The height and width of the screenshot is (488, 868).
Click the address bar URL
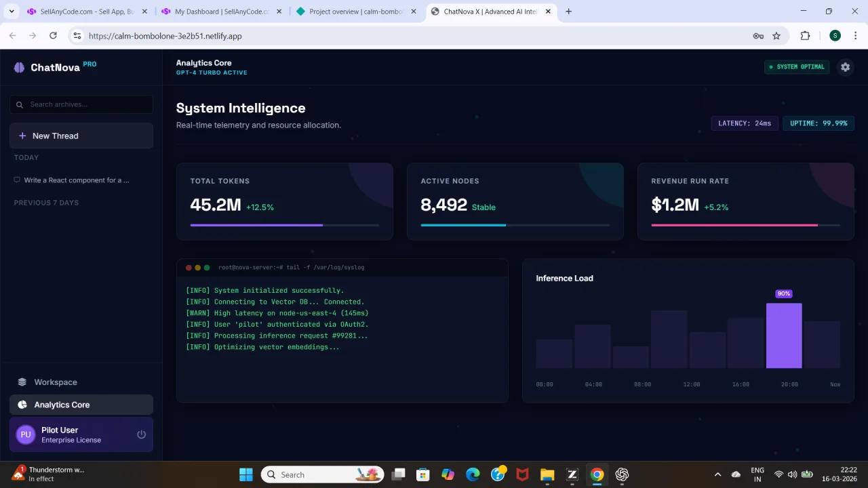click(x=165, y=36)
